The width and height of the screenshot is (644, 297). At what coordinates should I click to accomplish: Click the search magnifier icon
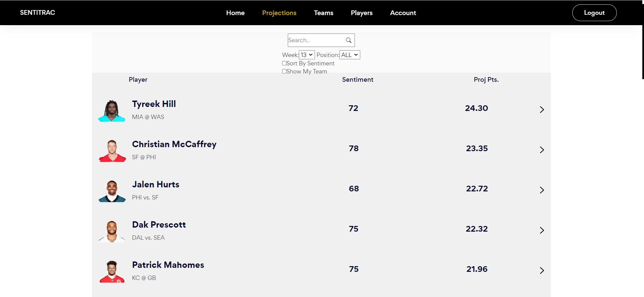click(348, 40)
